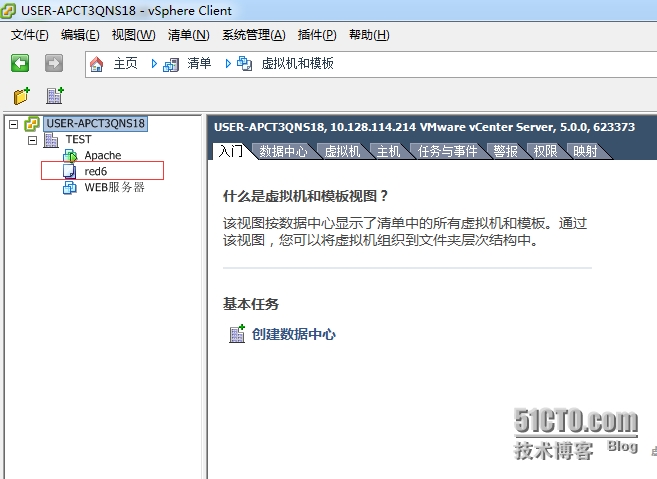This screenshot has height=479, width=657.
Task: Open the 视图(W) menu
Action: (133, 35)
